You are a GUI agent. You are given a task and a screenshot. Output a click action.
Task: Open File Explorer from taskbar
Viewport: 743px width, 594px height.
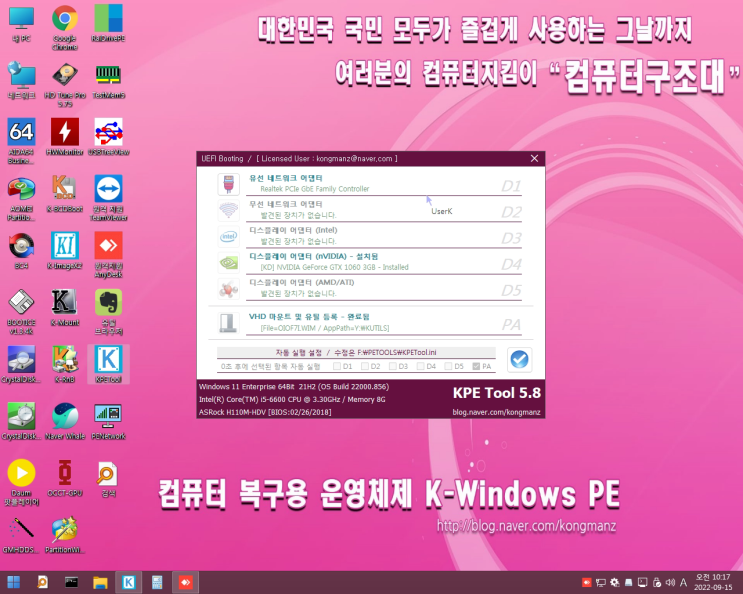tap(100, 582)
